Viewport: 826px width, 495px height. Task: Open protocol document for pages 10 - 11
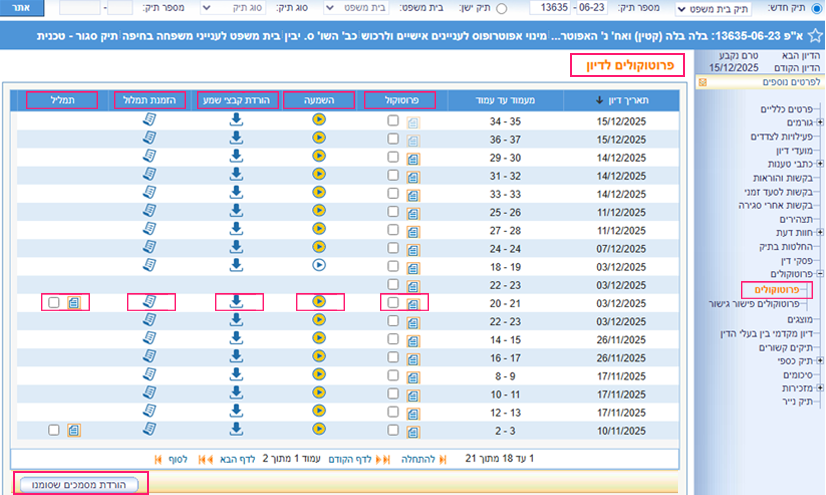(x=413, y=396)
